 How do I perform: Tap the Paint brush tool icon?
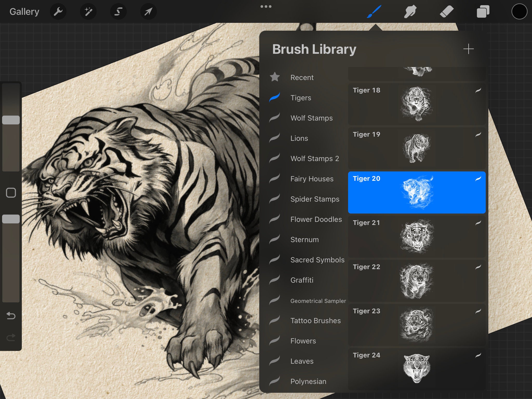click(x=374, y=12)
